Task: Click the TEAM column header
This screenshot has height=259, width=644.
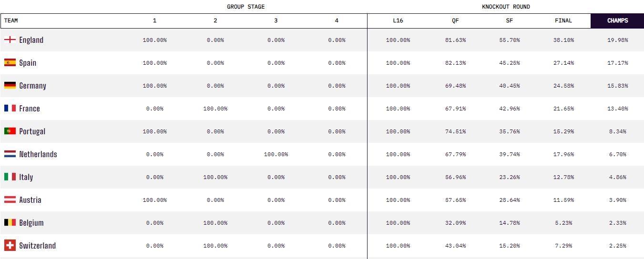Action: click(11, 21)
